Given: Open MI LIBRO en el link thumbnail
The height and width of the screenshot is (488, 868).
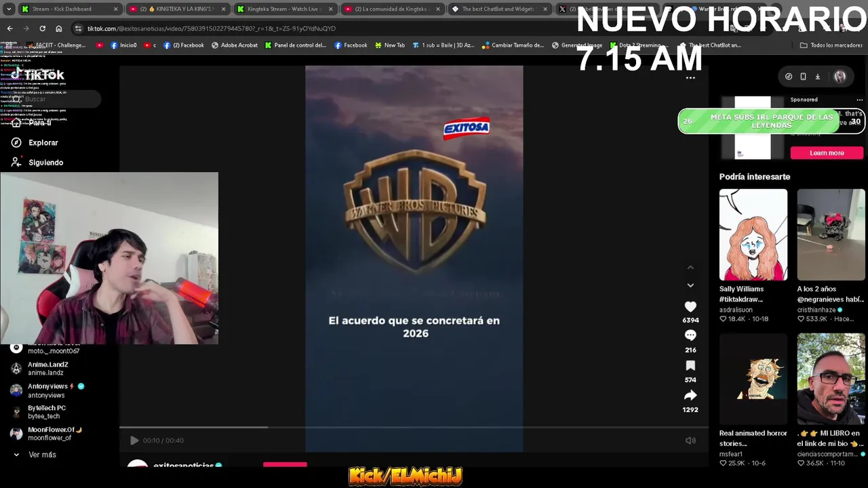Looking at the screenshot, I should [x=831, y=379].
